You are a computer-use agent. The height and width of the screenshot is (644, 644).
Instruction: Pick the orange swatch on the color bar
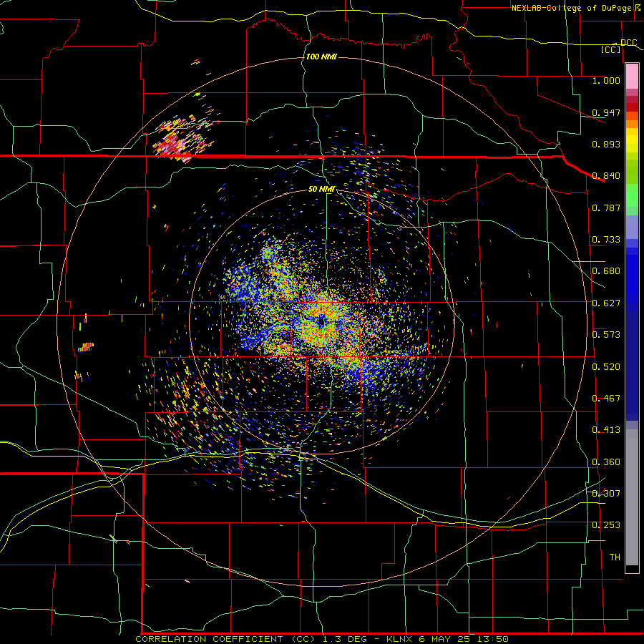632,124
